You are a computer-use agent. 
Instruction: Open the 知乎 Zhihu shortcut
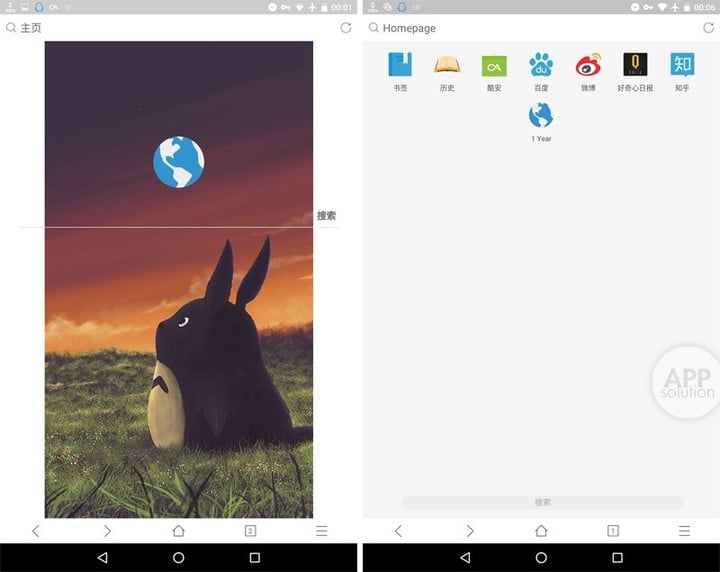(x=682, y=72)
